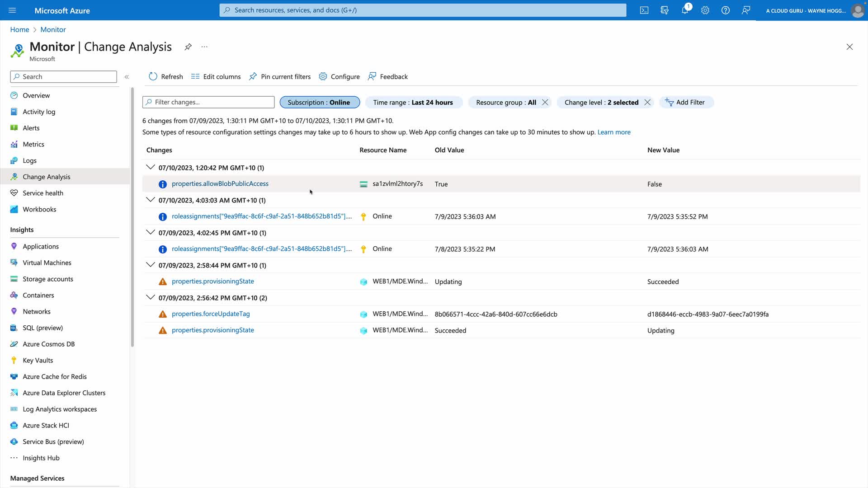Click the Refresh toolbar button
The width and height of the screenshot is (868, 488).
point(166,77)
